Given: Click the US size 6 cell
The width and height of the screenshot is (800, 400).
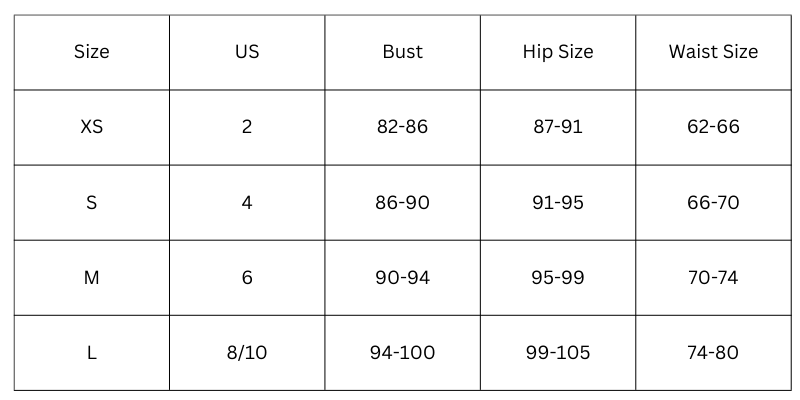Looking at the screenshot, I should (x=247, y=277).
